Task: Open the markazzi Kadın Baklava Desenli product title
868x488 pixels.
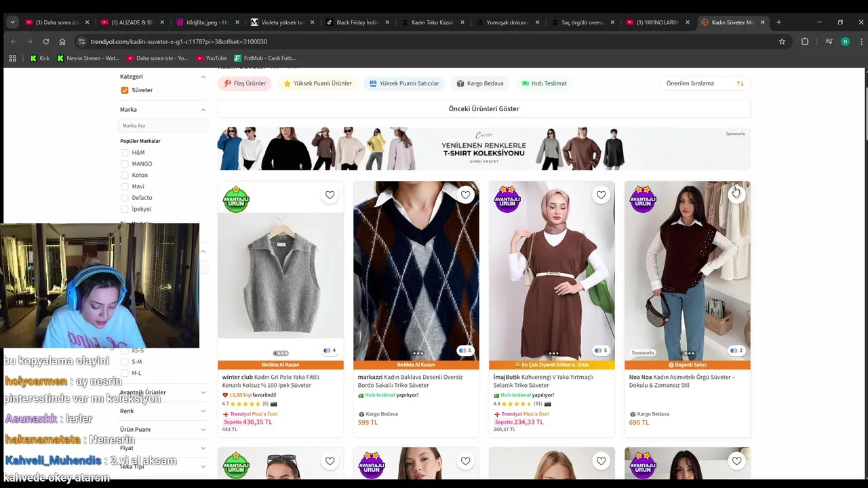Action: 410,381
